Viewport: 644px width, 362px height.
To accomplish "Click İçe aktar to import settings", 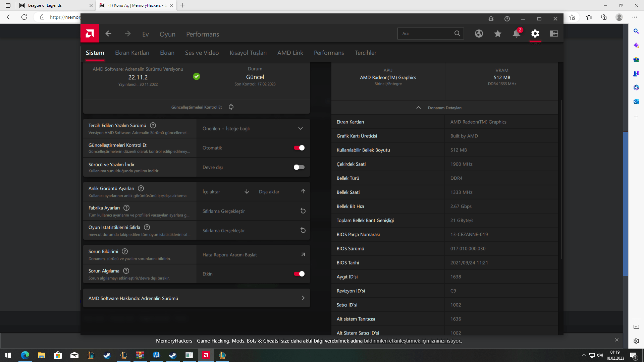I will tap(226, 192).
